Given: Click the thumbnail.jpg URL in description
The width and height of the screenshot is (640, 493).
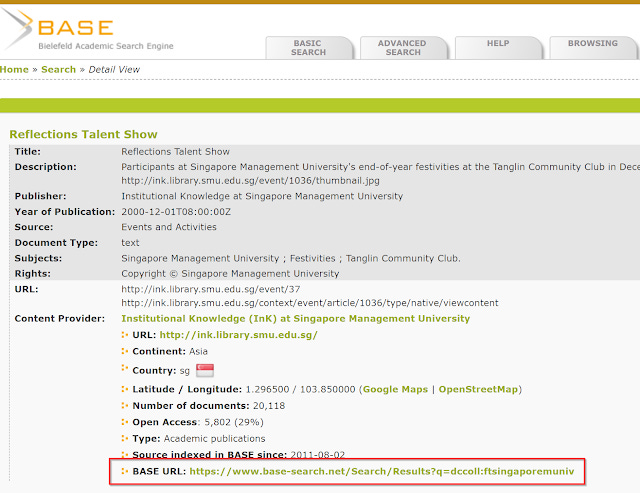Looking at the screenshot, I should tap(250, 180).
